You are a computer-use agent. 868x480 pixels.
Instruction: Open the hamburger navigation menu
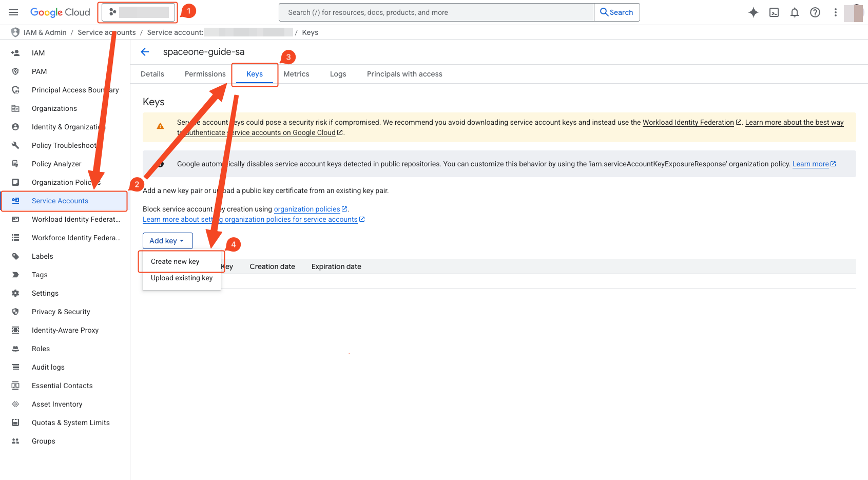[x=13, y=12]
